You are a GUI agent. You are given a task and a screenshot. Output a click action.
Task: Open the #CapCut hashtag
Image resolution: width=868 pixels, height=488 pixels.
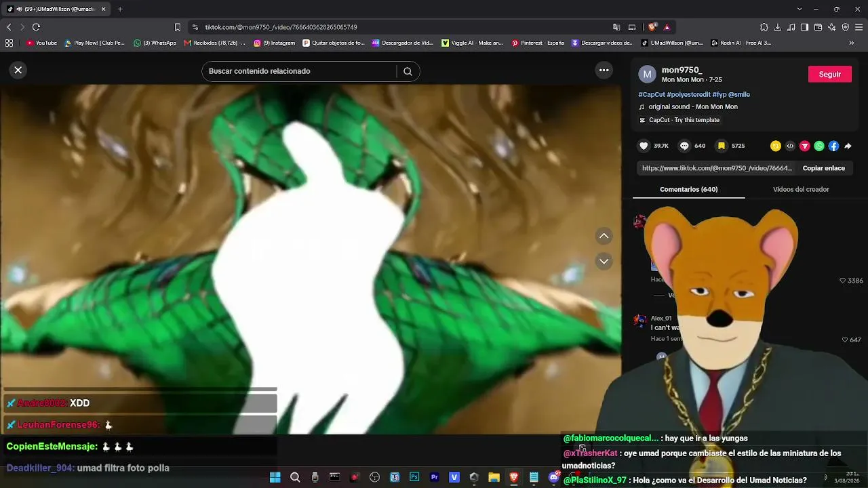(652, 94)
